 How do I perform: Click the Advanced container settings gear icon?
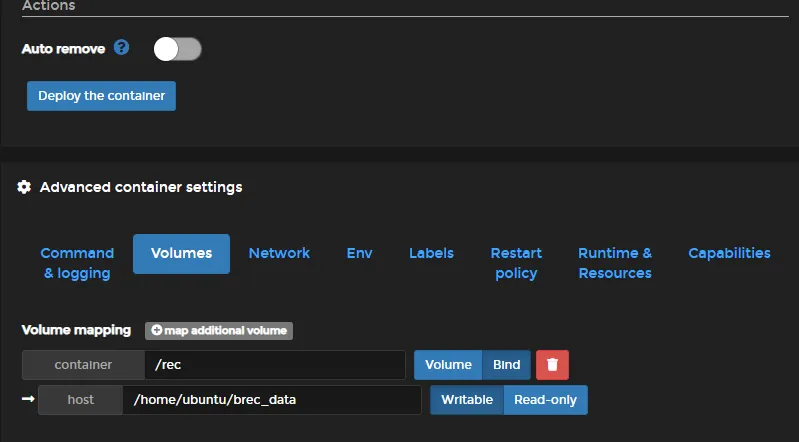point(25,187)
